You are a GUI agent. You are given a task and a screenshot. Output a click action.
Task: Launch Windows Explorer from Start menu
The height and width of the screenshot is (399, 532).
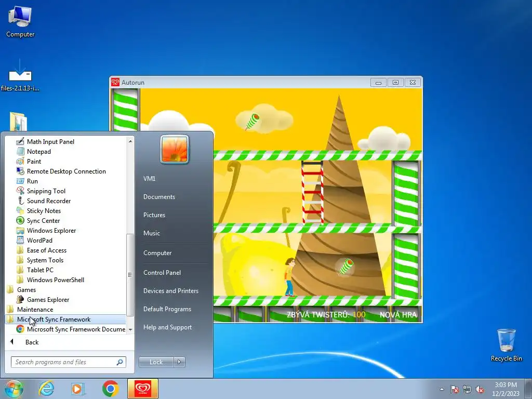[51, 230]
